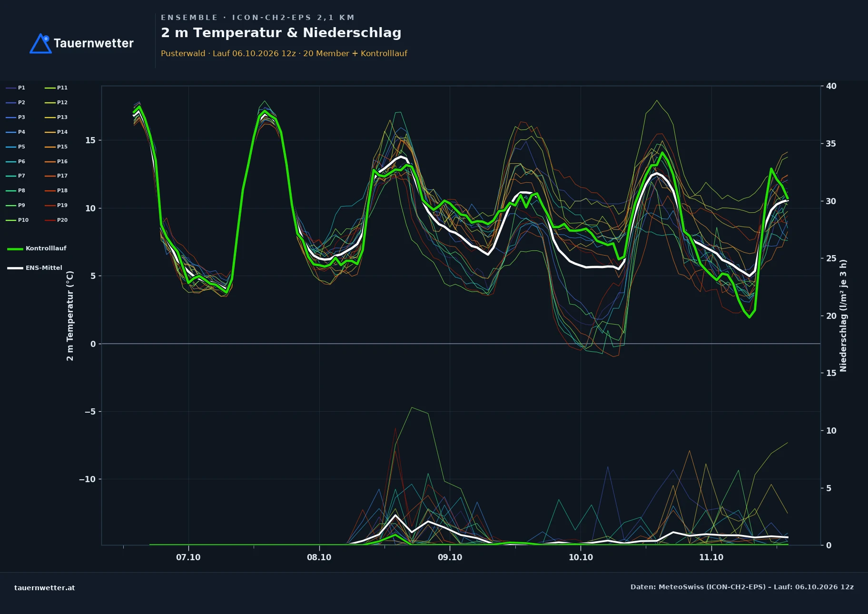Viewport: 868px width, 614px height.
Task: Select the P16 legend entry
Action: click(x=56, y=161)
